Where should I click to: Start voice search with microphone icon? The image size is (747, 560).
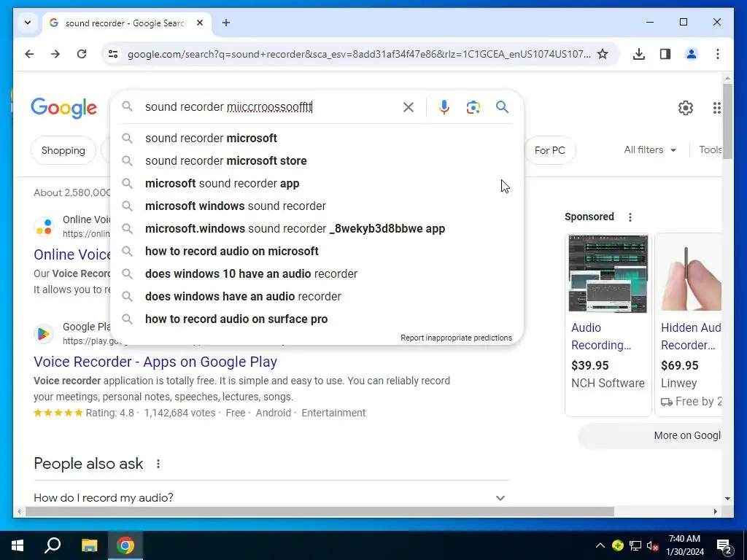(x=444, y=107)
